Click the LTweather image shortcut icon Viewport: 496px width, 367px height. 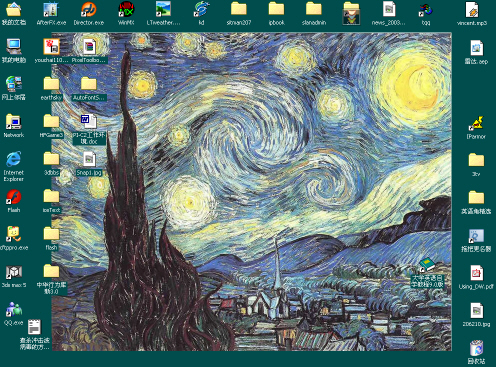pos(163,9)
